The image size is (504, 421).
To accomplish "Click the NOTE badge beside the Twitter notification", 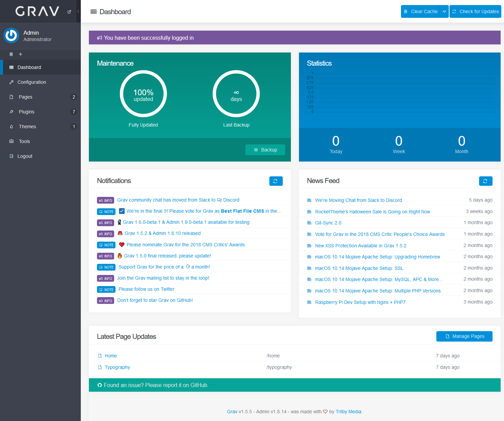I will click(x=106, y=289).
